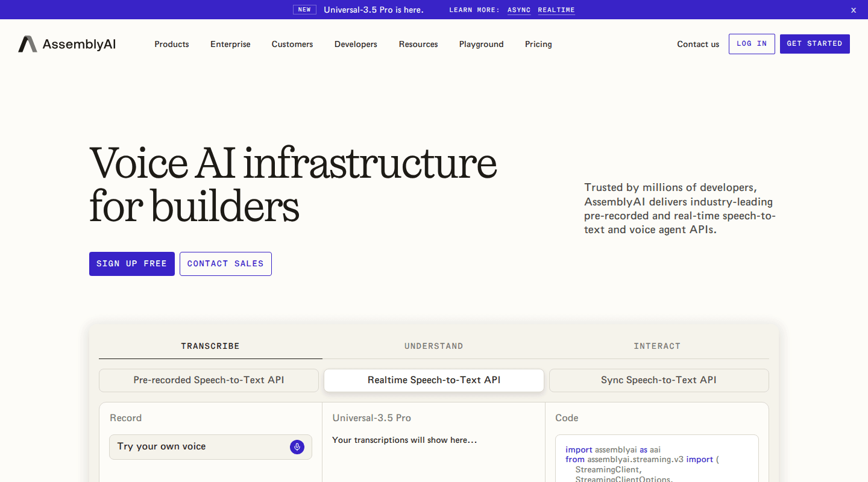The image size is (868, 482).
Task: Open the Customers nav item
Action: click(292, 44)
